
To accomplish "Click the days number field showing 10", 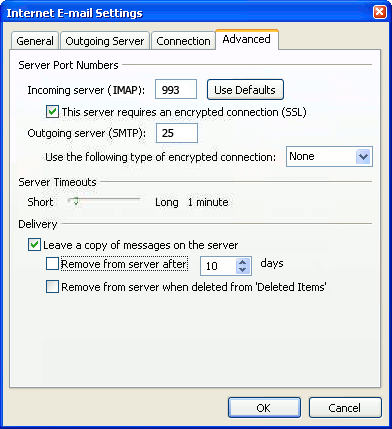I will point(218,266).
